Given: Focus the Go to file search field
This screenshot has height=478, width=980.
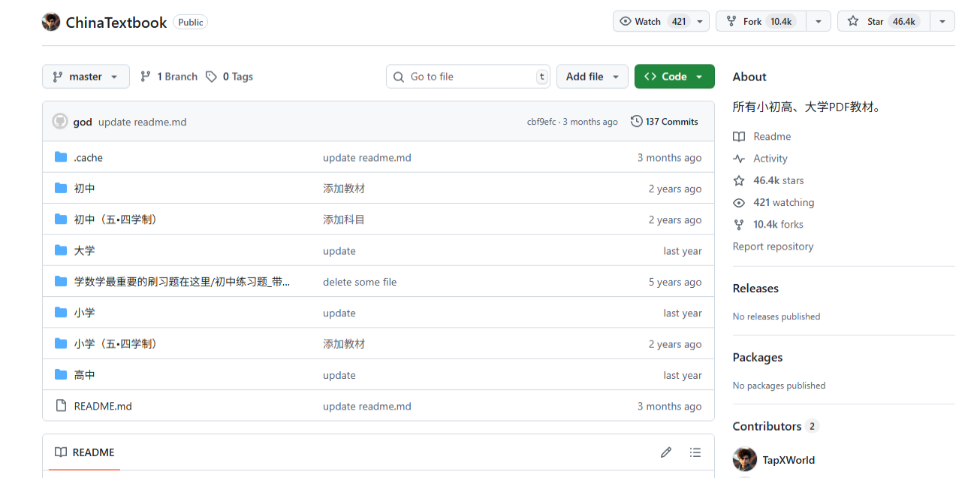Looking at the screenshot, I should 468,77.
